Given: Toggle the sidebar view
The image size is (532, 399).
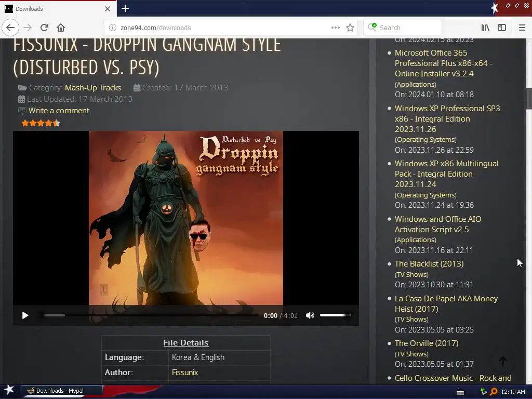Looking at the screenshot, I should pyautogui.click(x=502, y=28).
